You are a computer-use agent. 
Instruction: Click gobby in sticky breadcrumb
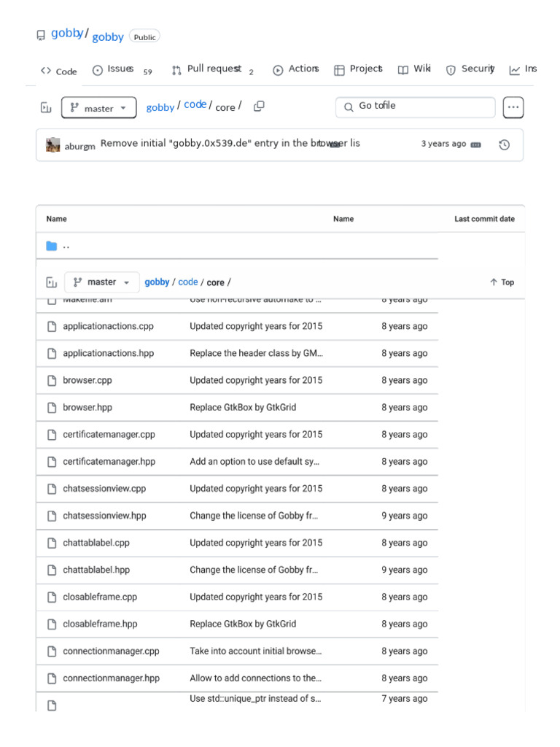157,282
